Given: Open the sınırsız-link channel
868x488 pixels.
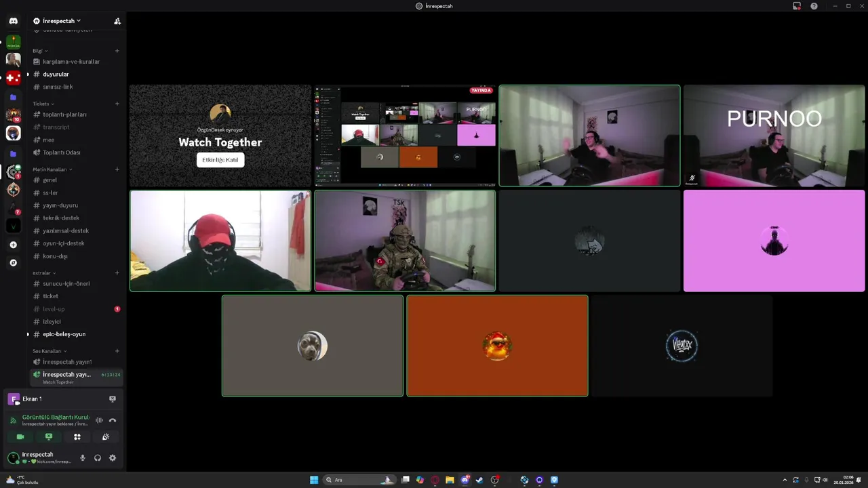Looking at the screenshot, I should point(76,87).
